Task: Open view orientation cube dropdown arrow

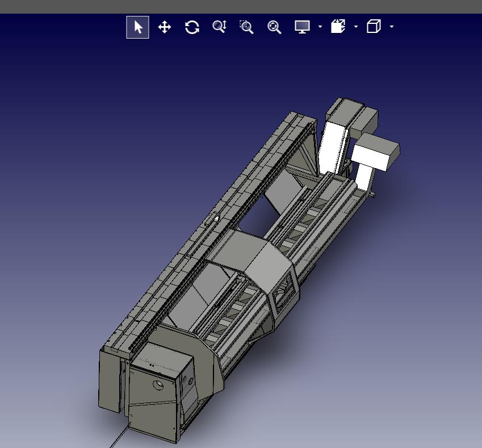Action: tap(392, 27)
